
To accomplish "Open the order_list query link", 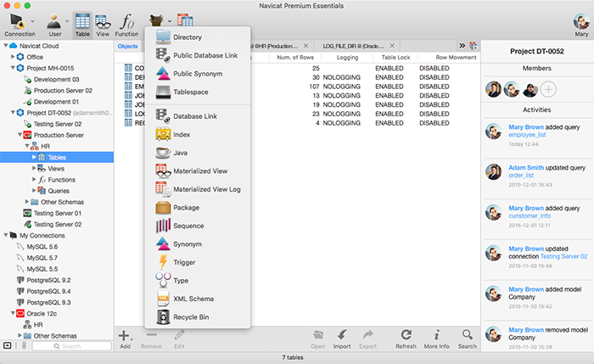I will click(x=521, y=176).
